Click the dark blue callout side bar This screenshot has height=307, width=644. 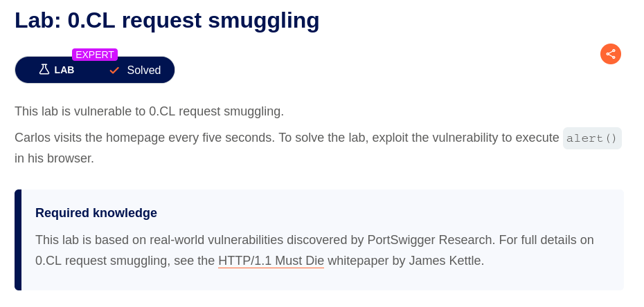(x=18, y=240)
